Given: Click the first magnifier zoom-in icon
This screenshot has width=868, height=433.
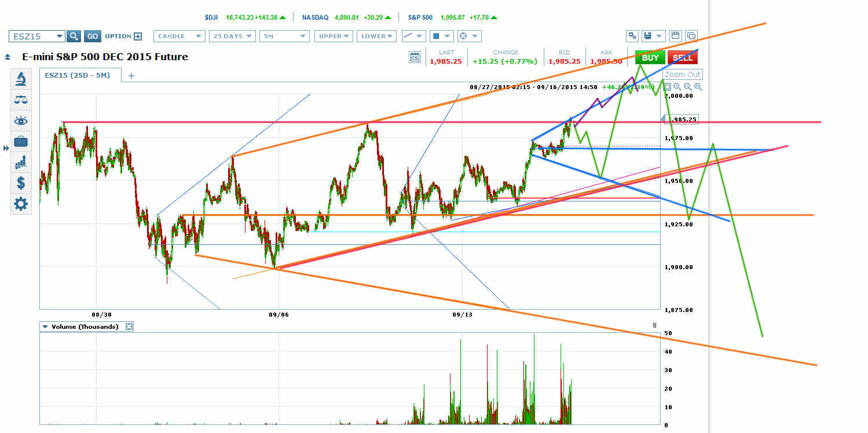Looking at the screenshot, I should (x=677, y=86).
